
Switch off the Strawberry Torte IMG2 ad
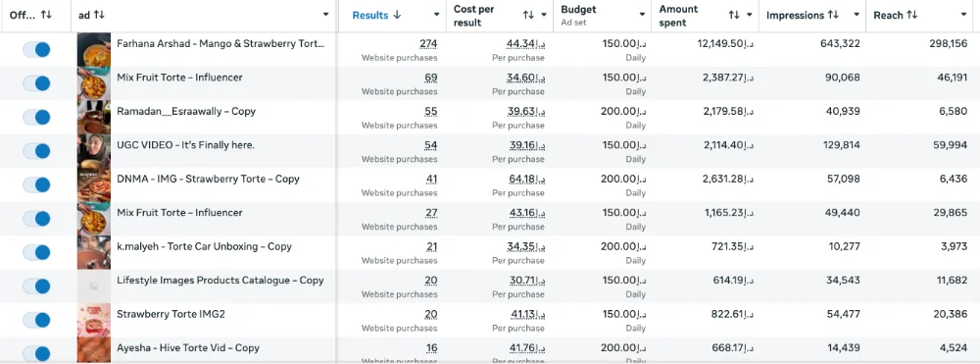click(x=36, y=320)
